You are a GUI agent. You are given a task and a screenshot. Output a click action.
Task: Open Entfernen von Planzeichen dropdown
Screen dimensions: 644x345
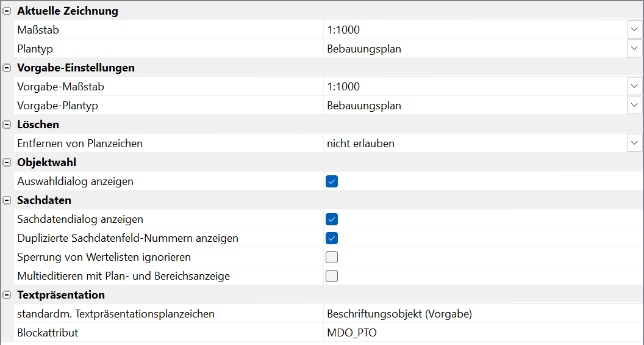tap(634, 143)
